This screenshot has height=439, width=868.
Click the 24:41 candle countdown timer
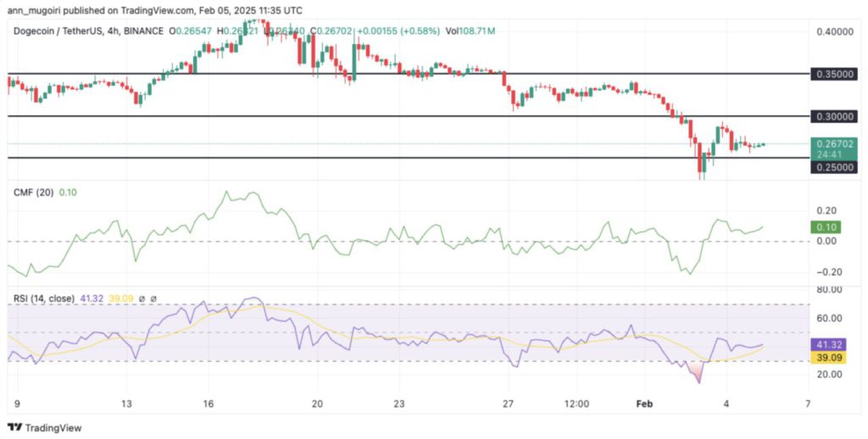pos(827,155)
